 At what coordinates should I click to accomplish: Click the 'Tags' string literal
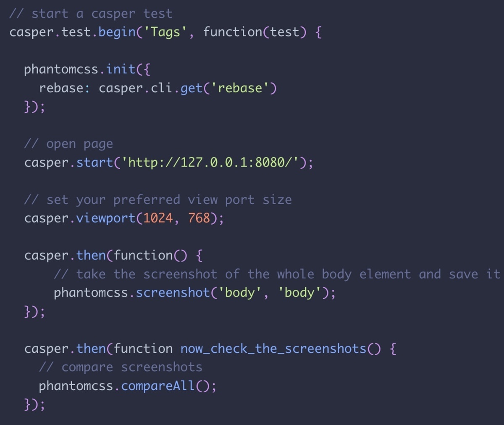(x=165, y=32)
